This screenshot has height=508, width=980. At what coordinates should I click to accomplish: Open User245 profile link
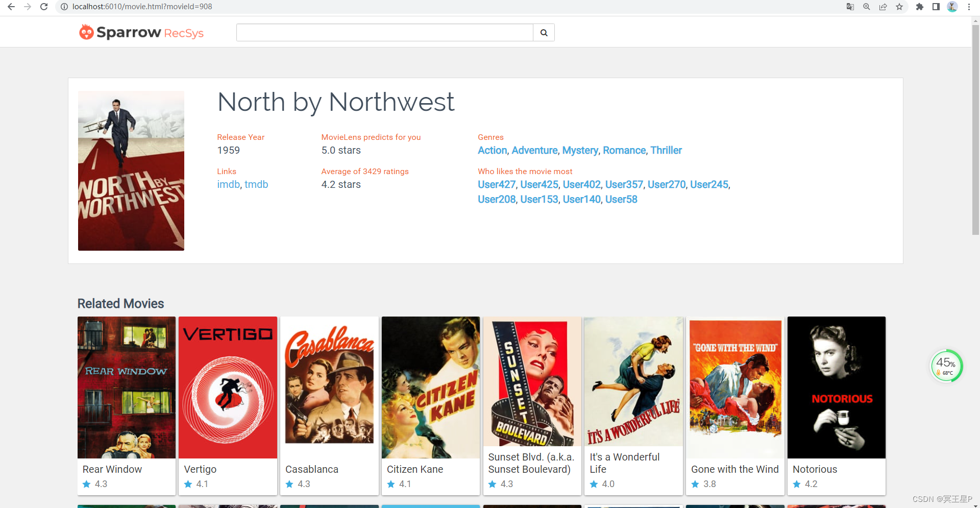[x=709, y=184]
